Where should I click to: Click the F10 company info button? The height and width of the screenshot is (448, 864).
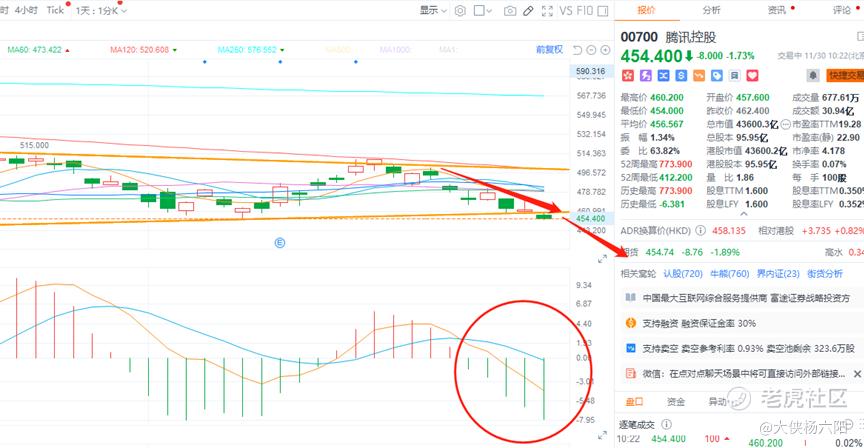tap(584, 10)
